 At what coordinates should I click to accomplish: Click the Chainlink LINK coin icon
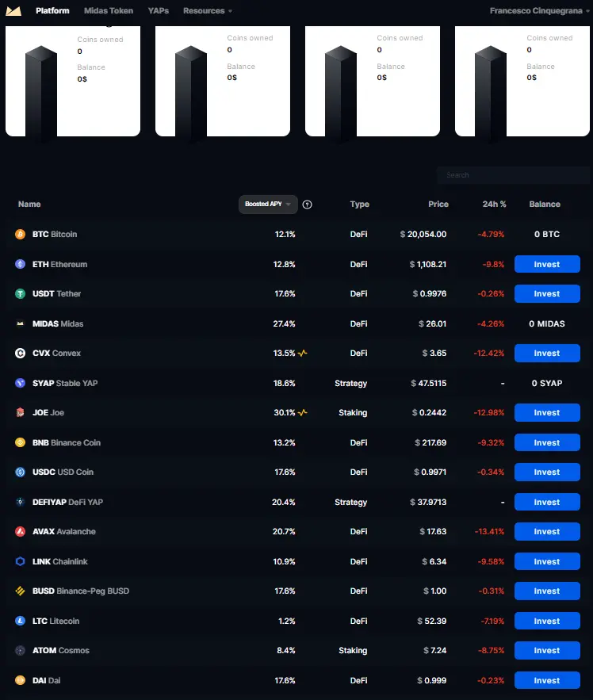coord(20,561)
